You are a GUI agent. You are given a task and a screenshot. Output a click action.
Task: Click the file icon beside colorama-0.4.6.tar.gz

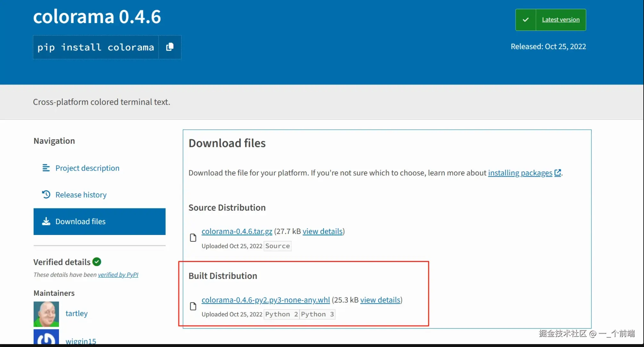tap(193, 238)
